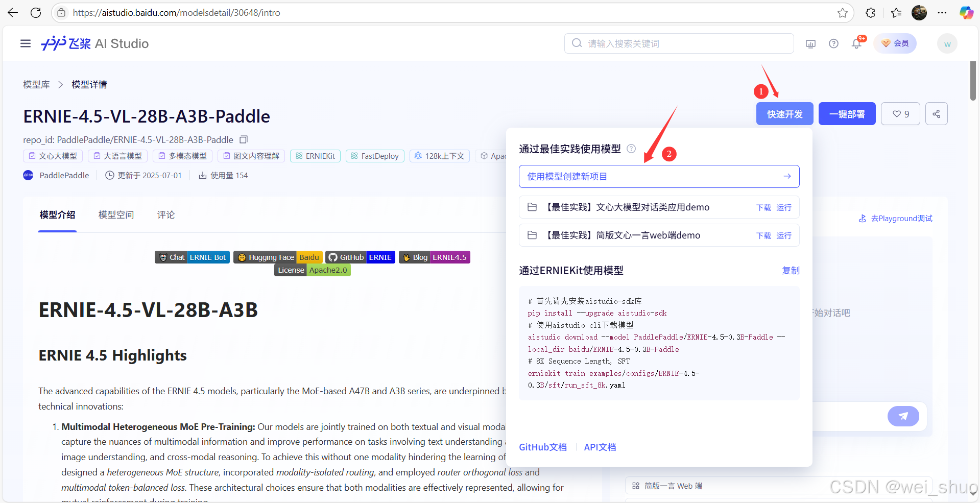Open the browser favorites list icon
Screen dimensions: 980x503
point(896,13)
